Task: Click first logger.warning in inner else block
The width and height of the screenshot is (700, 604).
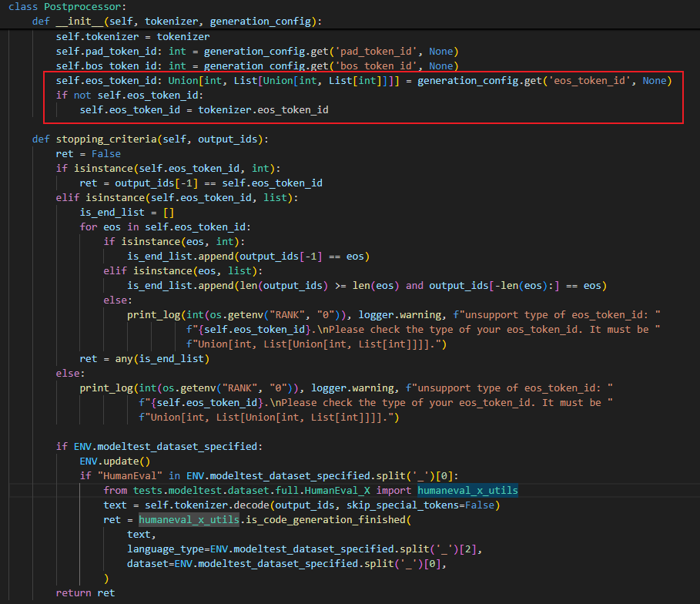Action: click(x=400, y=315)
